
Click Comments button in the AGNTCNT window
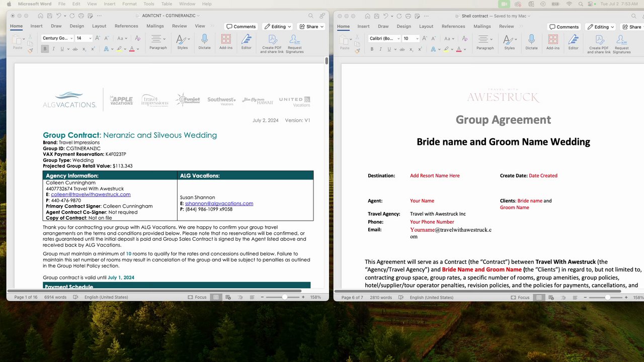pos(242,27)
